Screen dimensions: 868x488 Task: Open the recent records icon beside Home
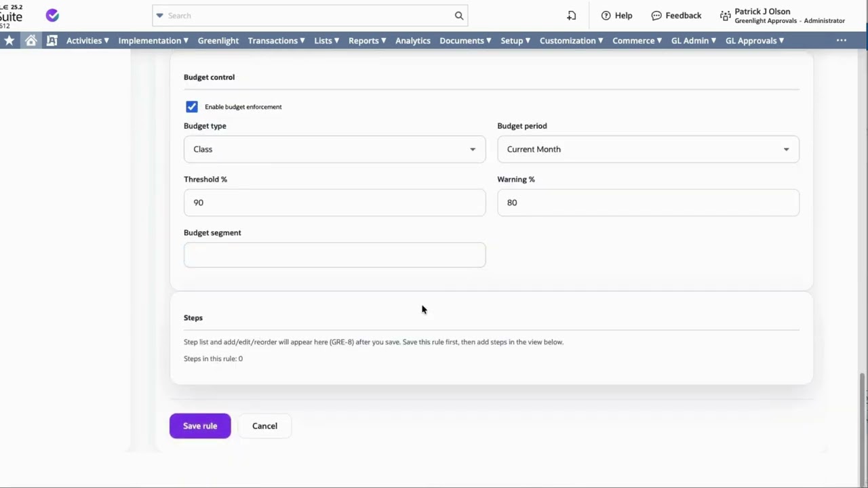pos(52,41)
